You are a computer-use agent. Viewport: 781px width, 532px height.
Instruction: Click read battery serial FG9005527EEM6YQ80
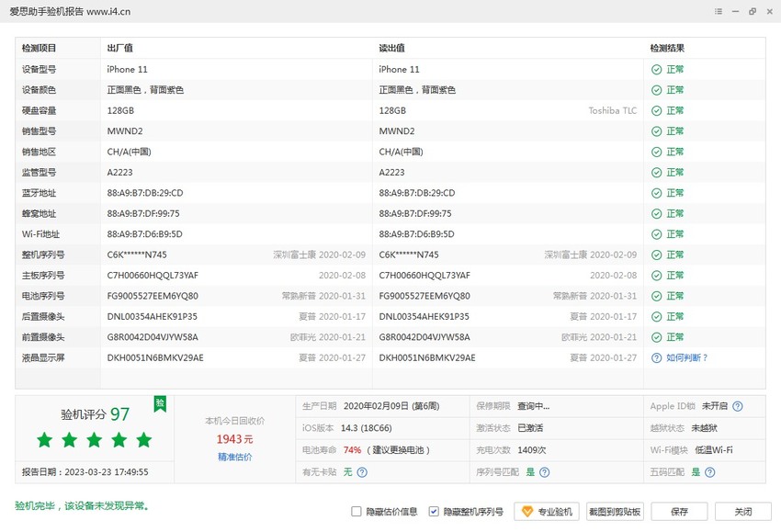coord(424,297)
